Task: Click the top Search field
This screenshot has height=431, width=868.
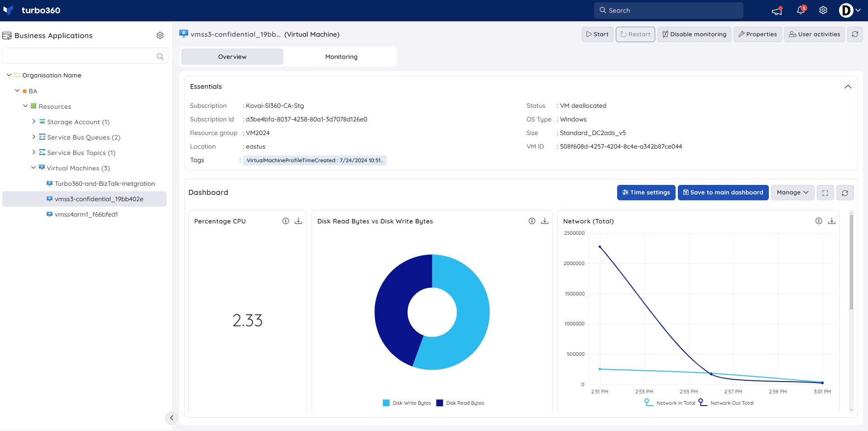Action: 668,10
